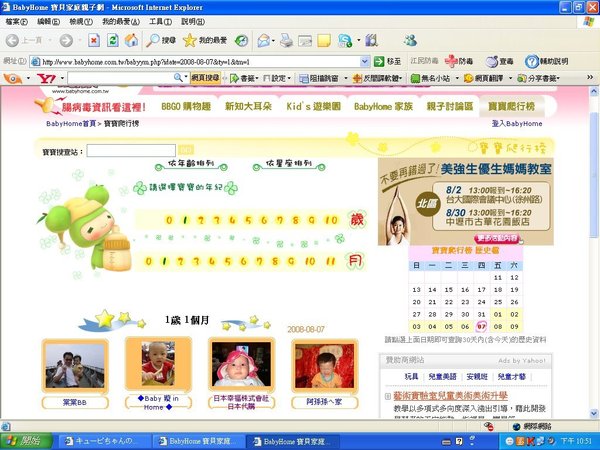The height and width of the screenshot is (450, 600).
Task: Open the blue question-mark help icon
Action: [x=532, y=61]
